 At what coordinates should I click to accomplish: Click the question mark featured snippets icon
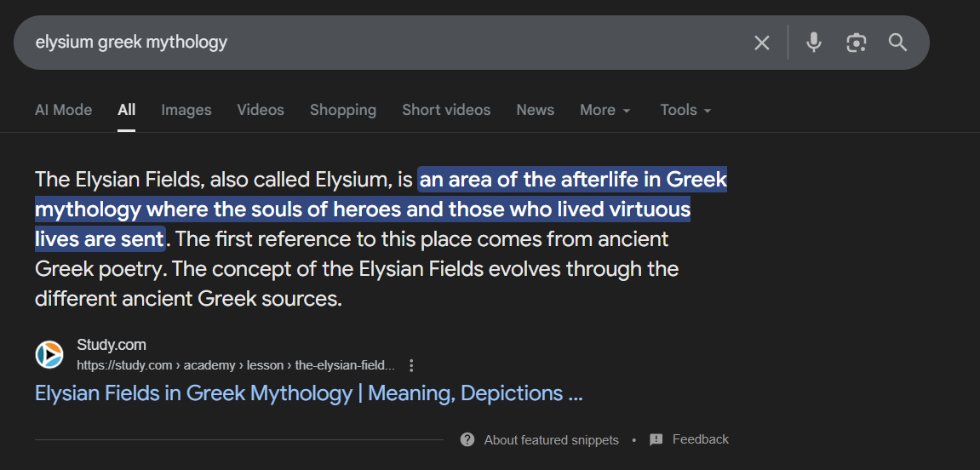pyautogui.click(x=467, y=440)
